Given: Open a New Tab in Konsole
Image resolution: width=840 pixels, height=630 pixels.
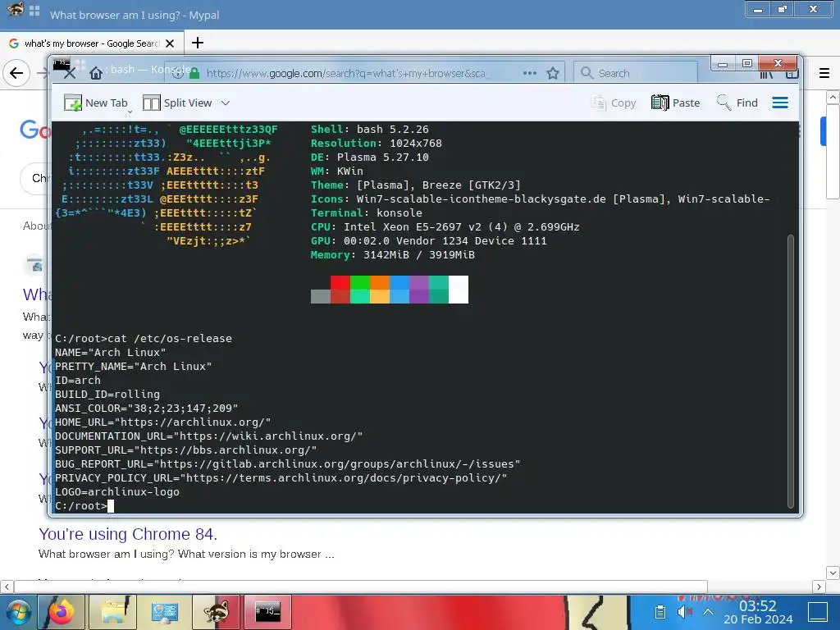Looking at the screenshot, I should point(95,103).
